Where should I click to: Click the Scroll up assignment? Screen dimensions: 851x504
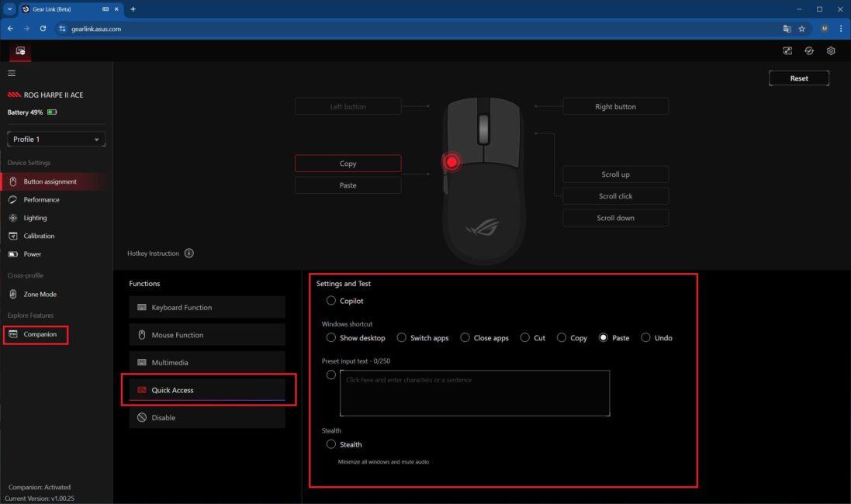[615, 174]
